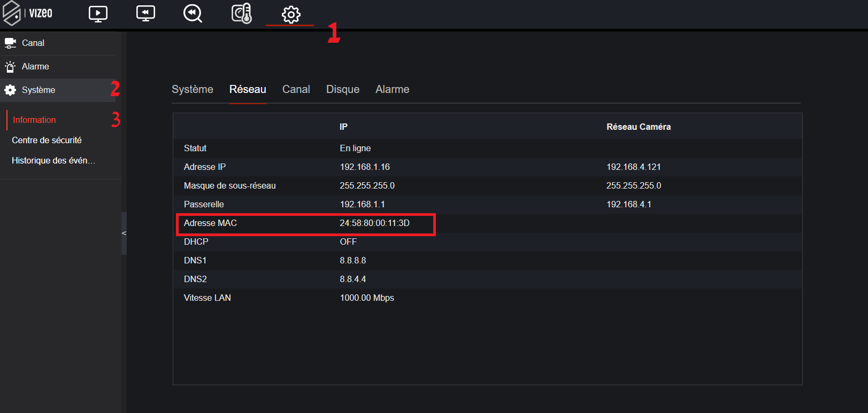
Task: Expand the Système sidebar section
Action: tap(39, 90)
